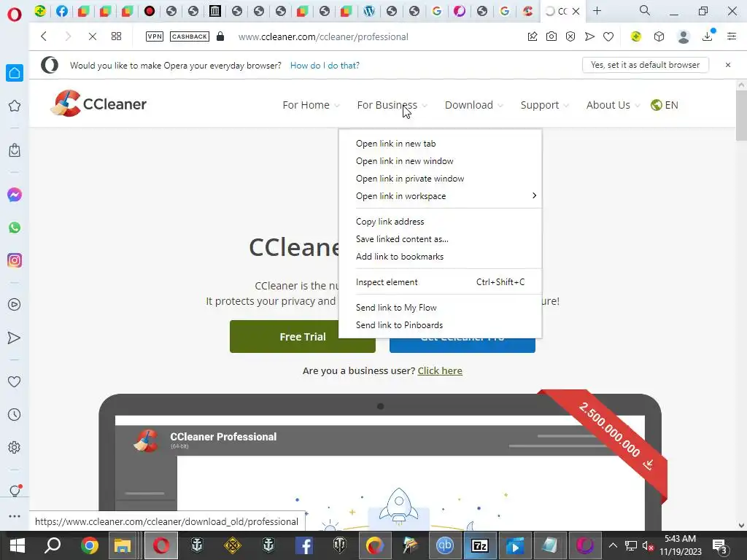This screenshot has height=560, width=747.
Task: Stop loading the current page
Action: 93,36
